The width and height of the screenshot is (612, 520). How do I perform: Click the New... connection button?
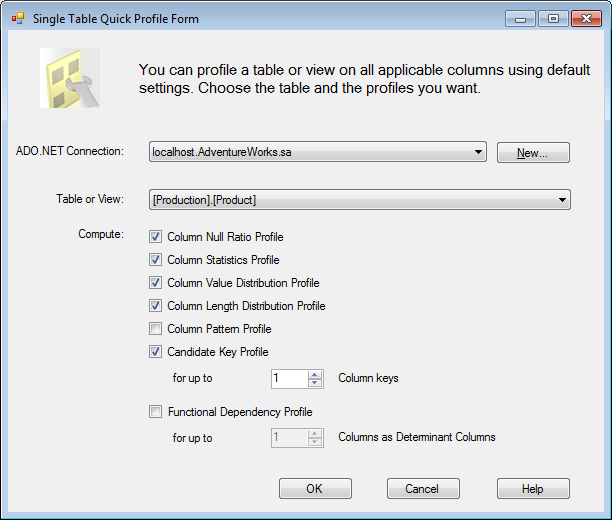pyautogui.click(x=533, y=153)
